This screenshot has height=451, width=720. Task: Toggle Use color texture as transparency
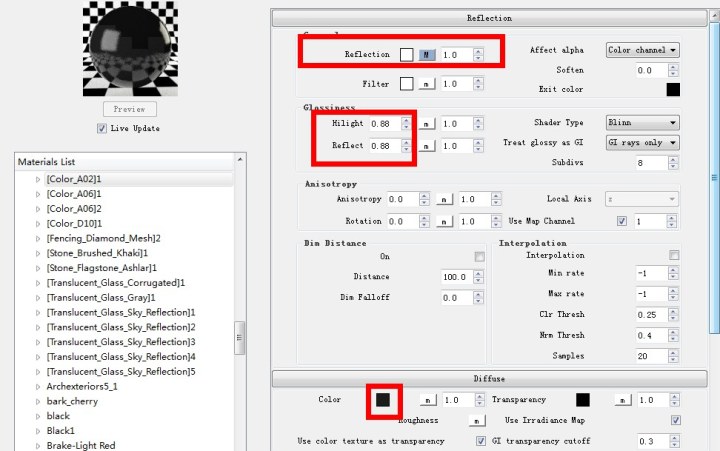[x=481, y=441]
